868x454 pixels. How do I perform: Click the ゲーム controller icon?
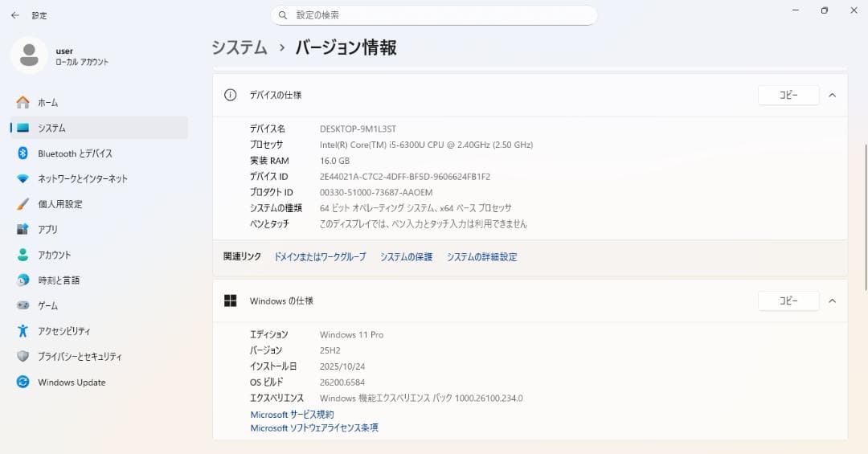pyautogui.click(x=23, y=305)
